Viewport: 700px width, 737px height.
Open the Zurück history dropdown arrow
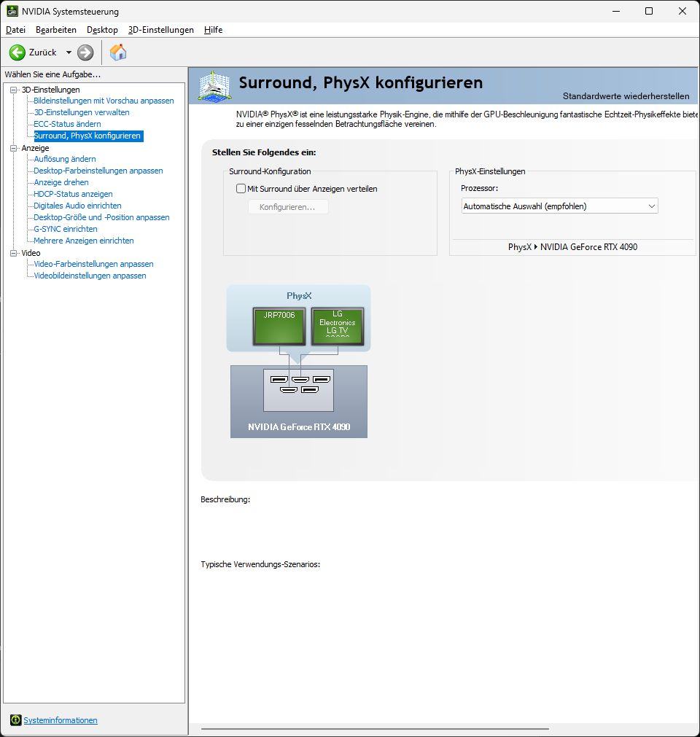[x=69, y=52]
